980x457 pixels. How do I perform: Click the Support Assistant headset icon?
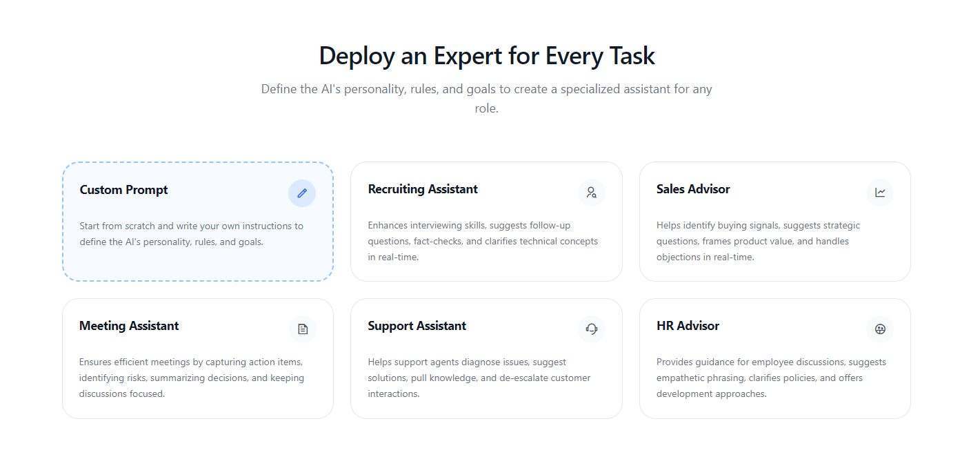591,329
